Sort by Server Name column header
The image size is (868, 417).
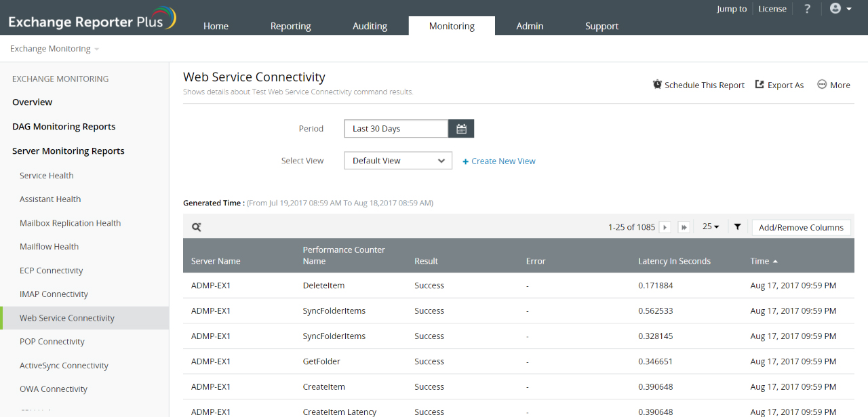[216, 261]
